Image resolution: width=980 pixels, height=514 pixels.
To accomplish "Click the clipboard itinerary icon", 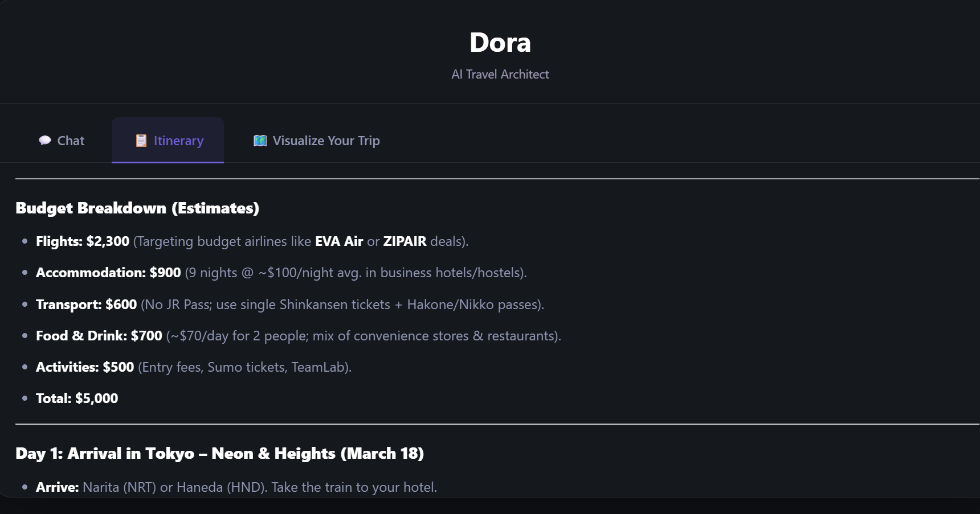I will 141,141.
